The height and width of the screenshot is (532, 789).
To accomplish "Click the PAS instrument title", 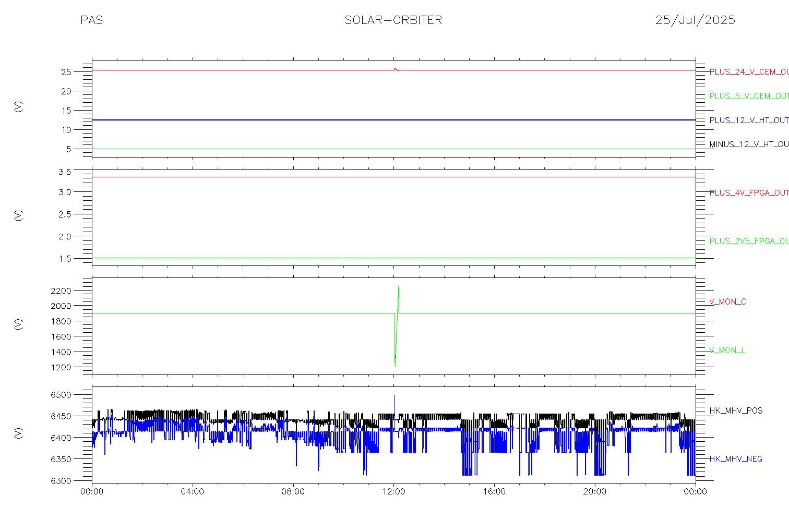I will click(91, 20).
